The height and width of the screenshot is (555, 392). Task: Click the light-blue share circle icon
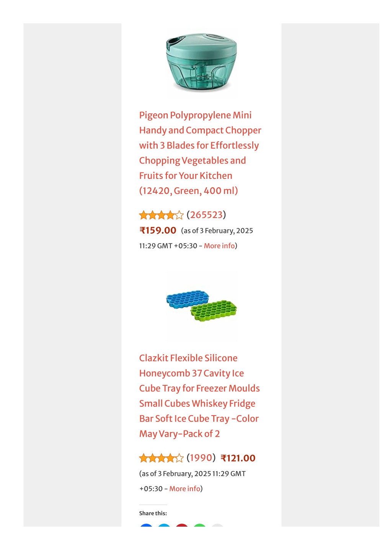click(164, 526)
